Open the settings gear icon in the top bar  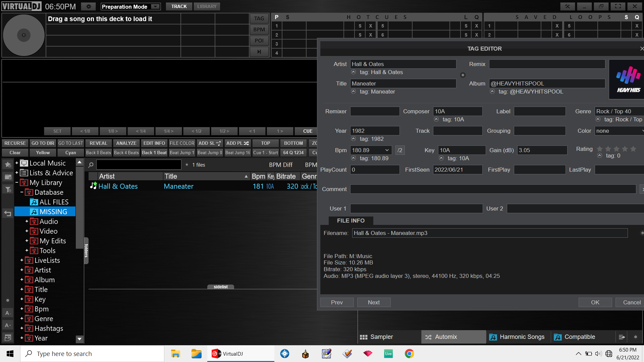89,6
